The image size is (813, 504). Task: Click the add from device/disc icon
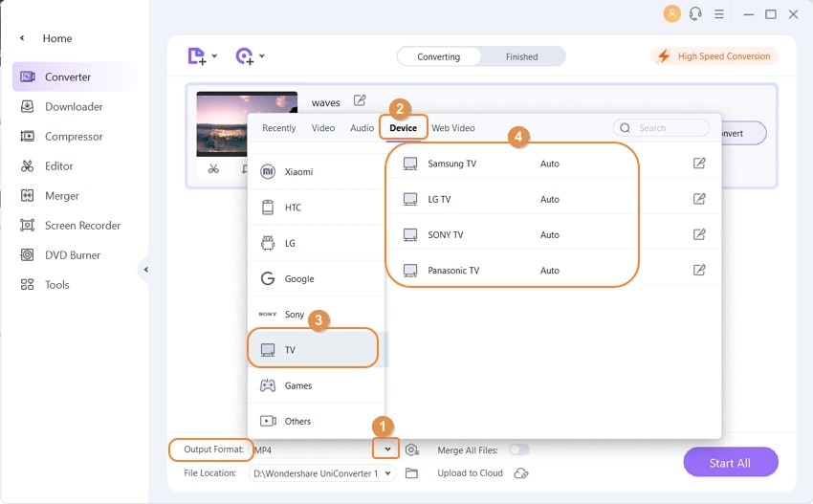click(244, 56)
